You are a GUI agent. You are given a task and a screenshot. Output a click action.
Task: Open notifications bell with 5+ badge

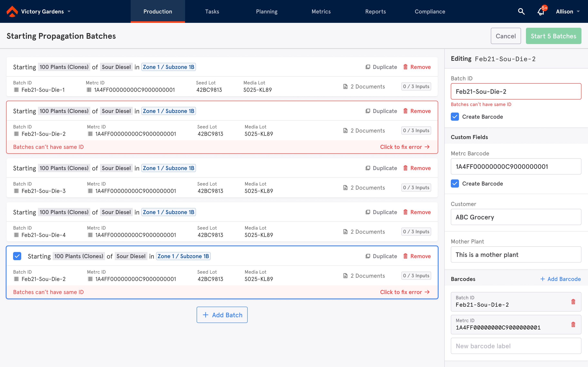[x=541, y=11]
